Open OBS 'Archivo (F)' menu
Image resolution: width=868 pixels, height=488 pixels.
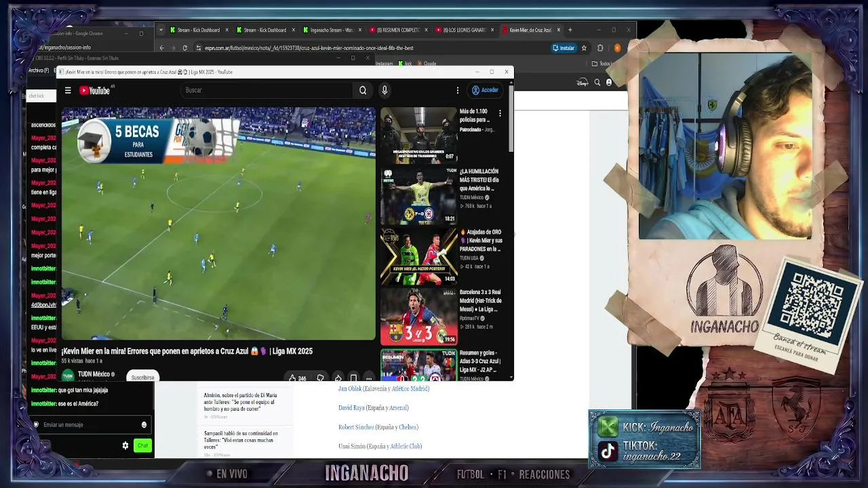[x=38, y=70]
